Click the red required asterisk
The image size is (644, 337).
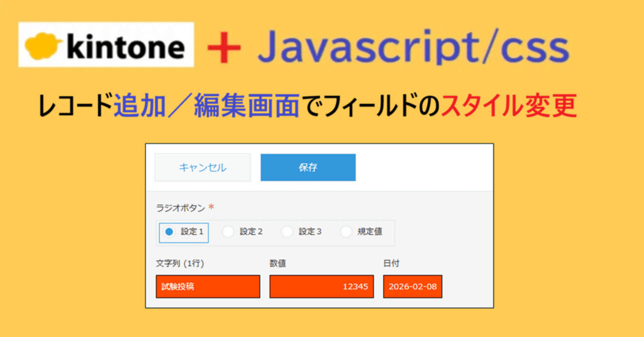[211, 207]
